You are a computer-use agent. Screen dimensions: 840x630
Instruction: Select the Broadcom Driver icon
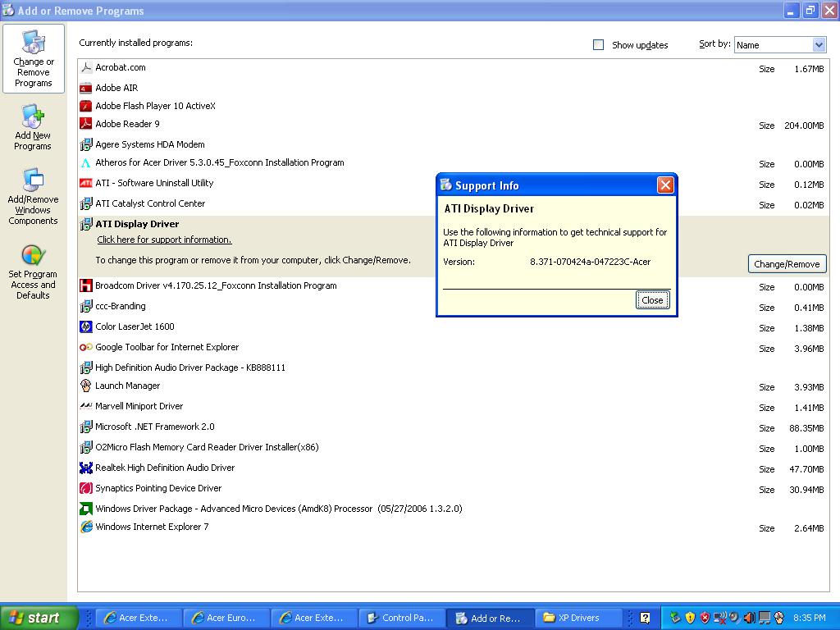(85, 285)
